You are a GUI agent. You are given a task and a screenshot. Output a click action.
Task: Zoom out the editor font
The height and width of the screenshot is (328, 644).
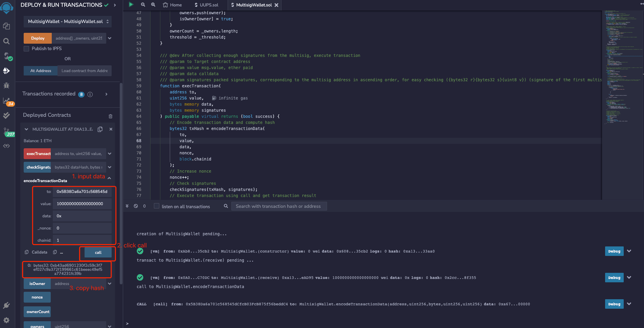tap(143, 5)
